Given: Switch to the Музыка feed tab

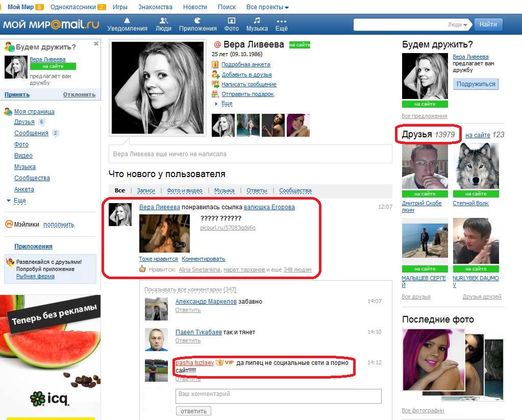Looking at the screenshot, I should tap(225, 190).
